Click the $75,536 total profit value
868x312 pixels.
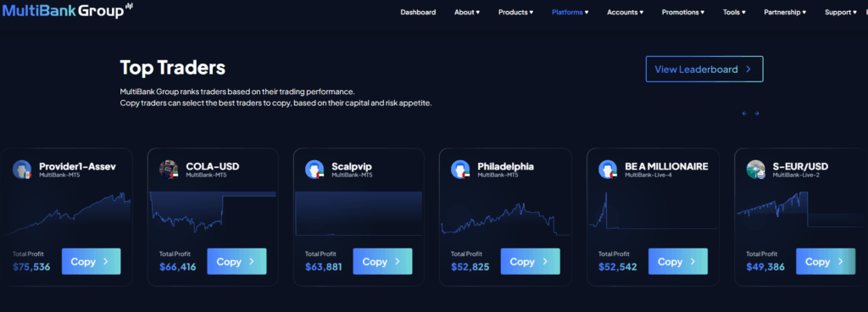(x=31, y=266)
